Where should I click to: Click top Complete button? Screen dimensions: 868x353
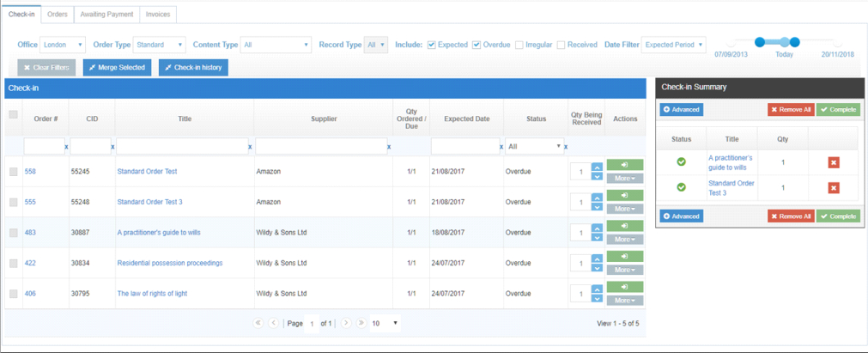click(839, 110)
